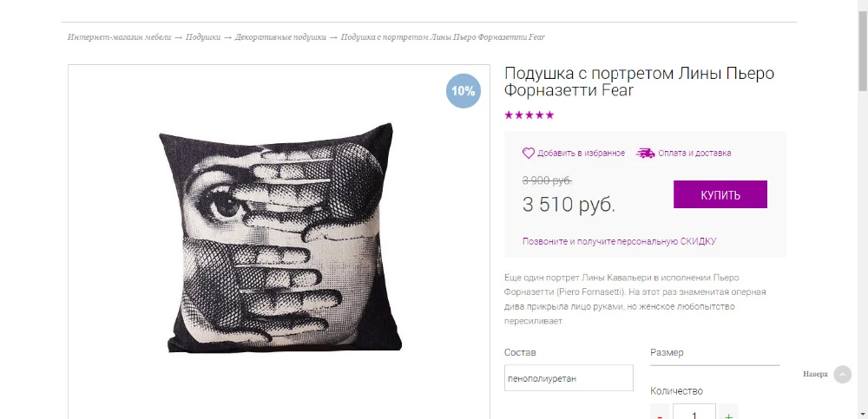
Task: Increase quantity with plus button
Action: pos(728,414)
